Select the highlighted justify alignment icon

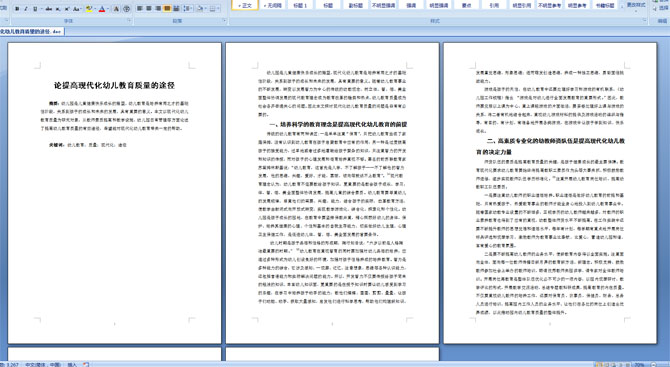[x=167, y=9]
